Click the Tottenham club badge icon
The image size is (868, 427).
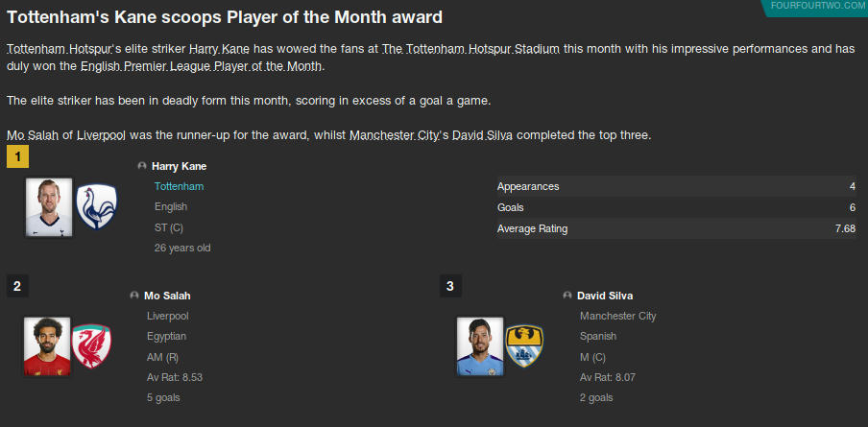pyautogui.click(x=96, y=207)
